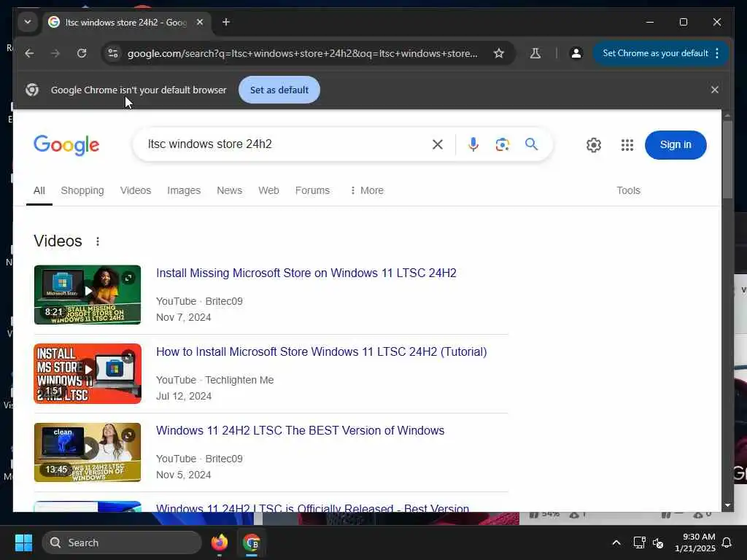The width and height of the screenshot is (747, 560).
Task: Switch to the Web results tab
Action: pos(268,190)
